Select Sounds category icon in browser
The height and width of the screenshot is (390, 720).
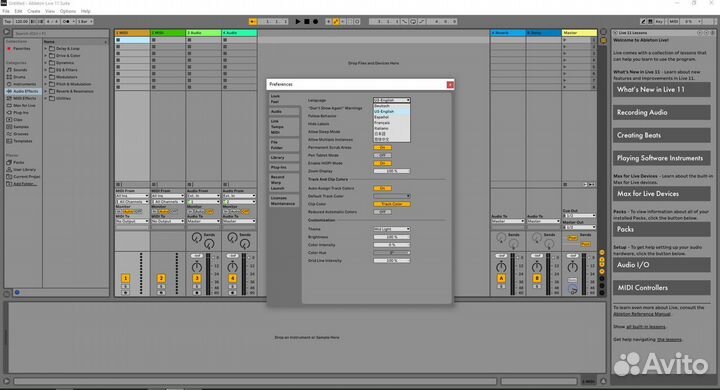click(x=9, y=70)
